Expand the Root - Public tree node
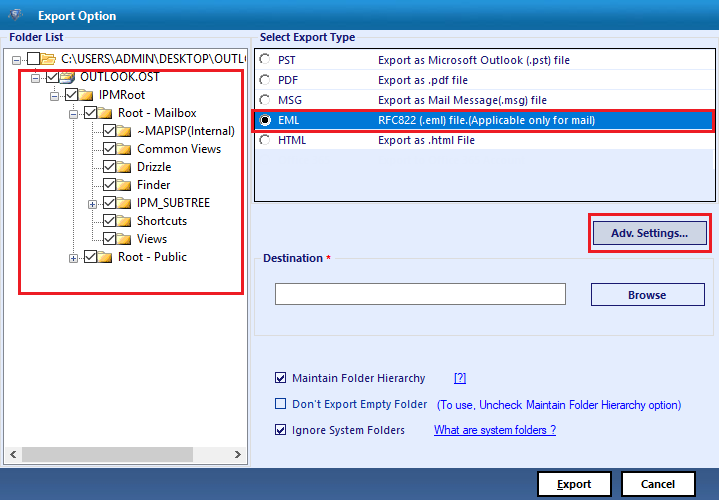The height and width of the screenshot is (500, 719). click(x=73, y=258)
